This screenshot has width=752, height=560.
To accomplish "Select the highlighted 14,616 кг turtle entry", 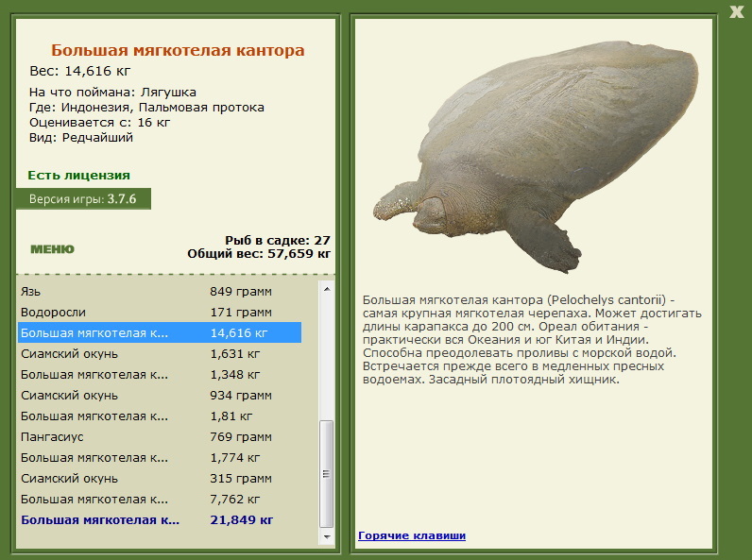I will (x=160, y=332).
